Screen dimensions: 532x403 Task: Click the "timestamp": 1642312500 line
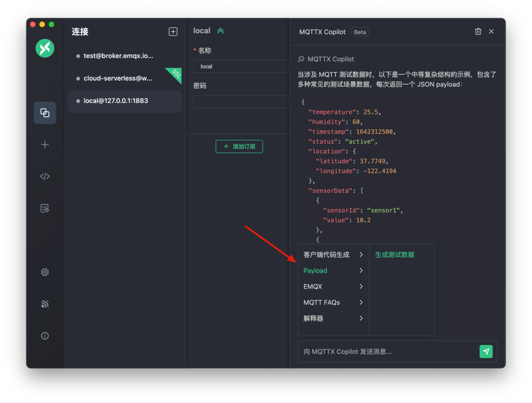[x=352, y=132]
